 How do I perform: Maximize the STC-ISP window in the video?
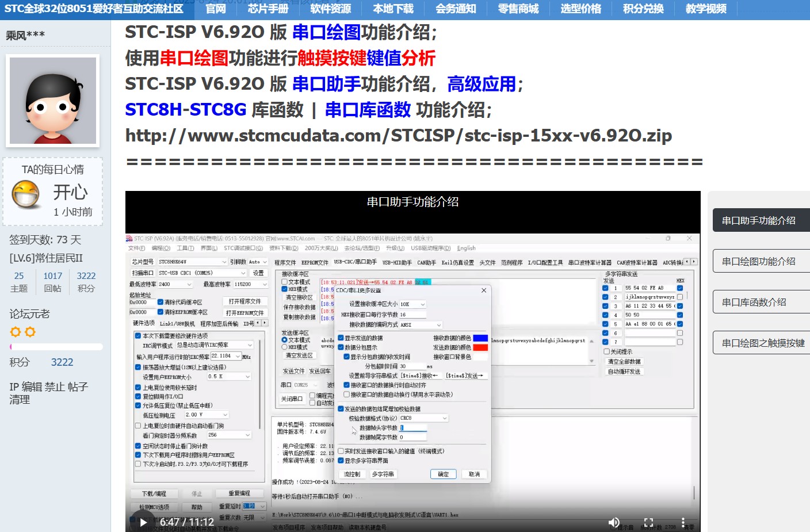click(668, 238)
